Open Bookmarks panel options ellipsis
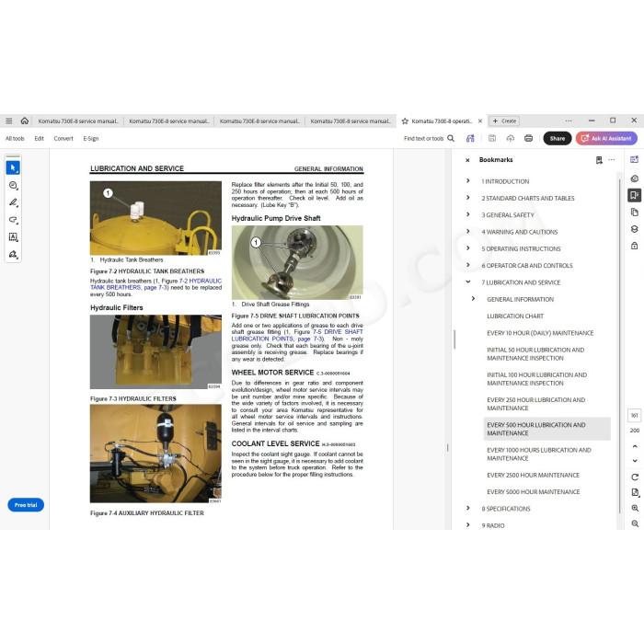 612,160
